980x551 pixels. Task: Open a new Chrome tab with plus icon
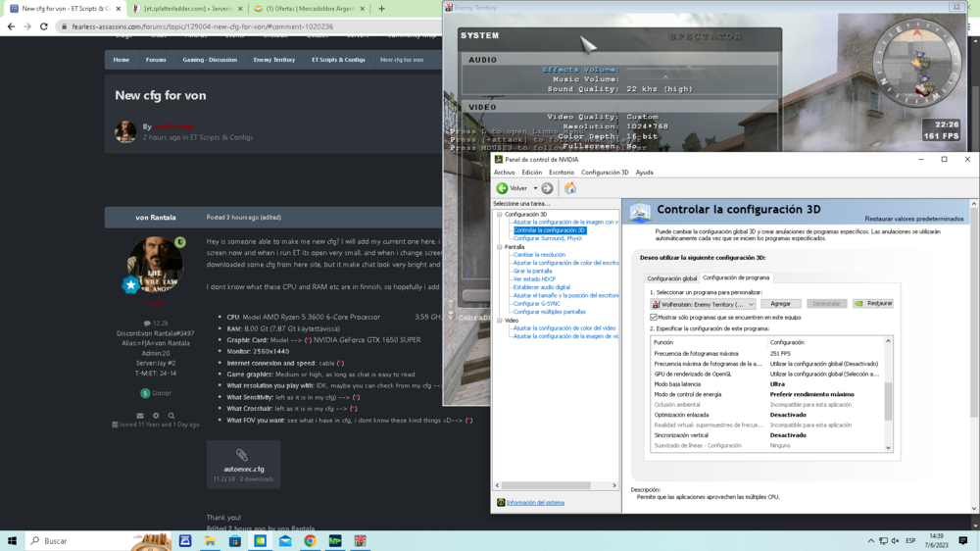(381, 9)
